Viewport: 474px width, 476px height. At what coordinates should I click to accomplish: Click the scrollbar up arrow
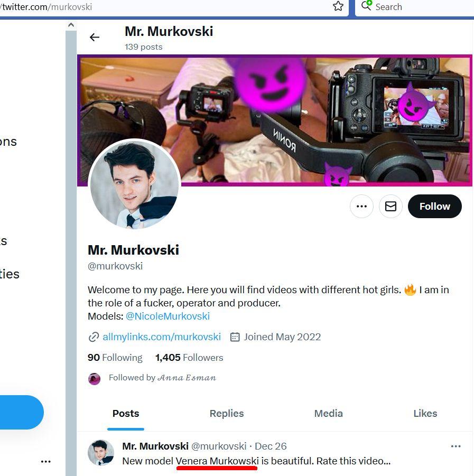pyautogui.click(x=71, y=24)
